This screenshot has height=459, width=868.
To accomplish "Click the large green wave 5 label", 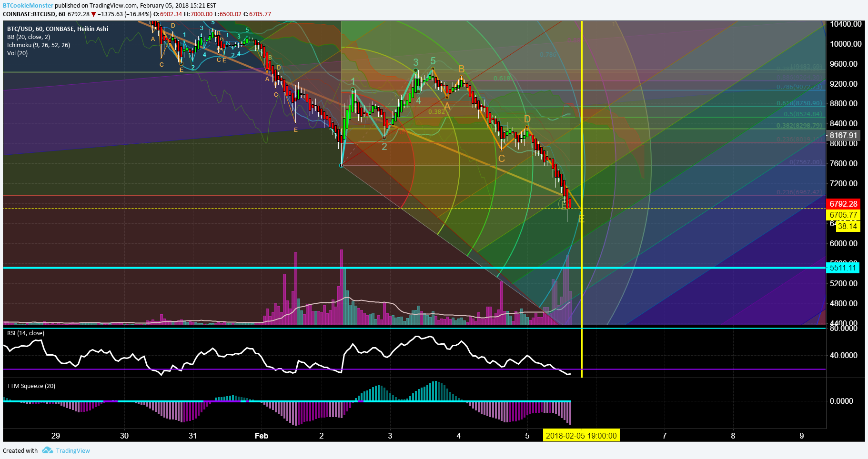I will (433, 61).
